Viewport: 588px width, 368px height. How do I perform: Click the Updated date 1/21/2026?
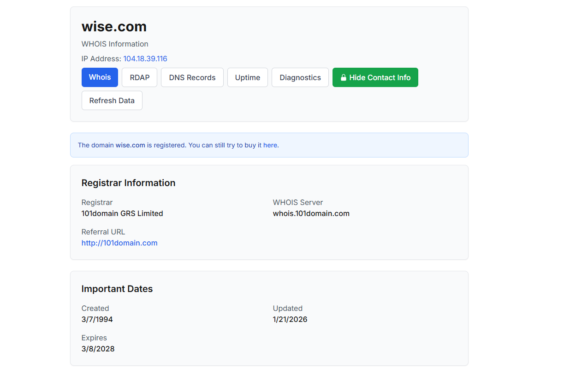[x=290, y=319]
